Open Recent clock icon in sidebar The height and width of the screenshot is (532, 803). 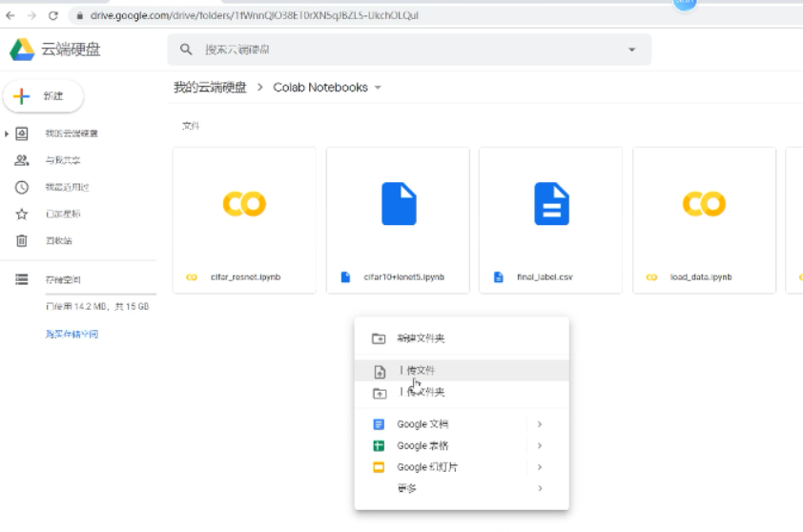(x=22, y=188)
